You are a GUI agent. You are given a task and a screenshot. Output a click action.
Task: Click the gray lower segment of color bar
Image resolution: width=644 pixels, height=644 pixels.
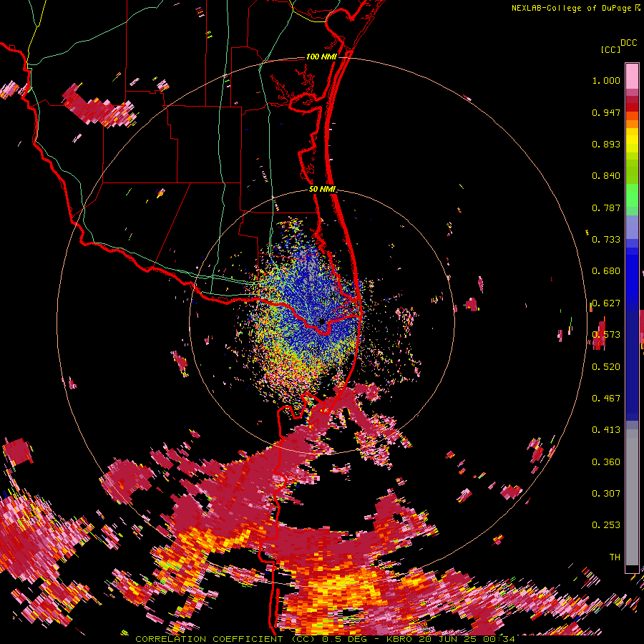coord(632,497)
